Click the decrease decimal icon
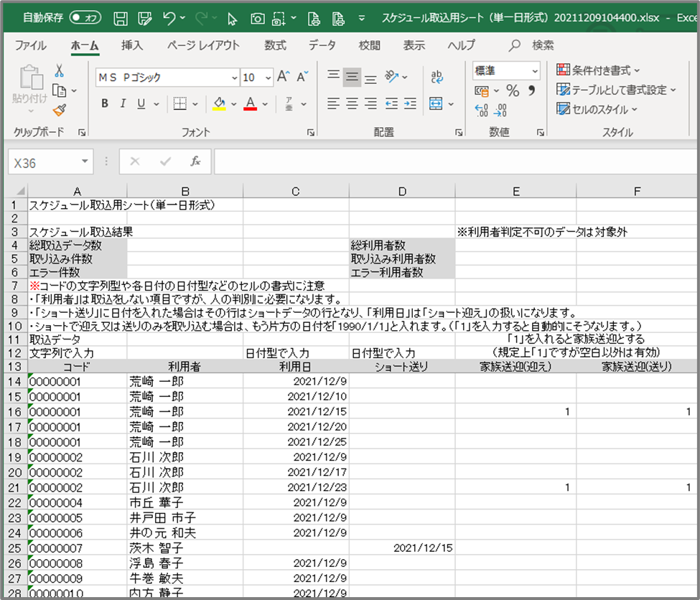 tap(500, 110)
